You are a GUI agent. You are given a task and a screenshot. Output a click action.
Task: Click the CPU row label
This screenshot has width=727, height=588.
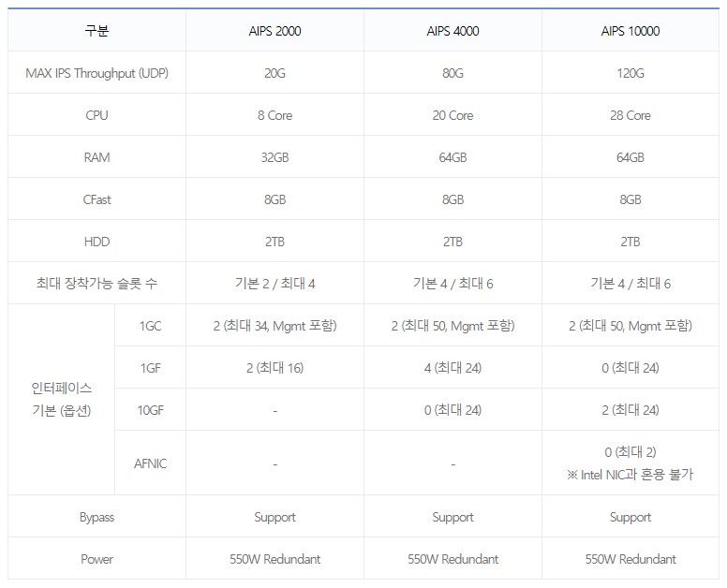pyautogui.click(x=96, y=115)
